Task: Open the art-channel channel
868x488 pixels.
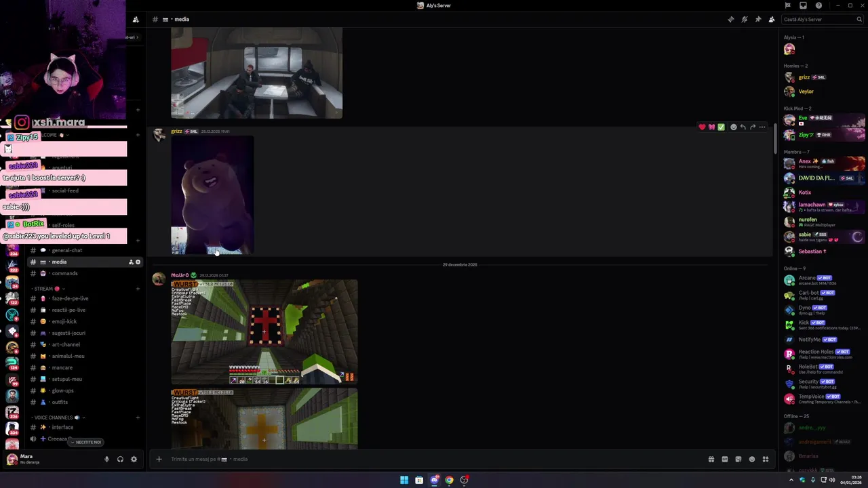Action: click(85, 344)
